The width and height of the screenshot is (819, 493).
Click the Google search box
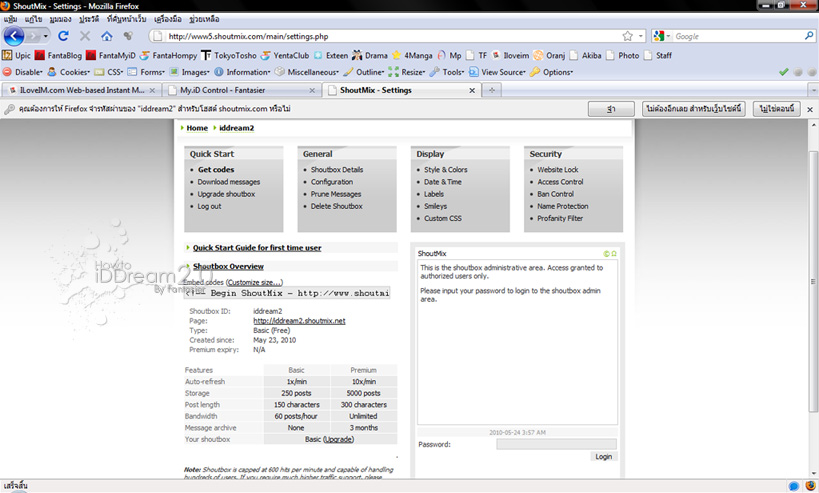[x=738, y=36]
